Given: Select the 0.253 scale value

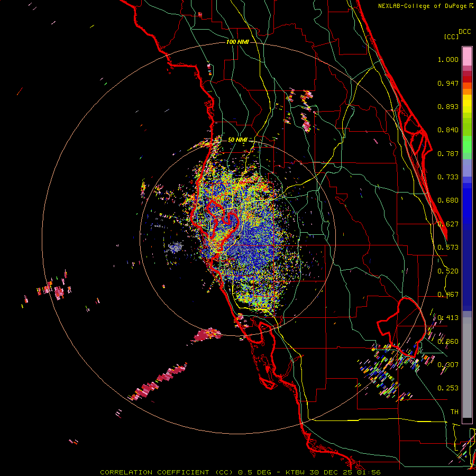Looking at the screenshot, I should click(448, 388).
